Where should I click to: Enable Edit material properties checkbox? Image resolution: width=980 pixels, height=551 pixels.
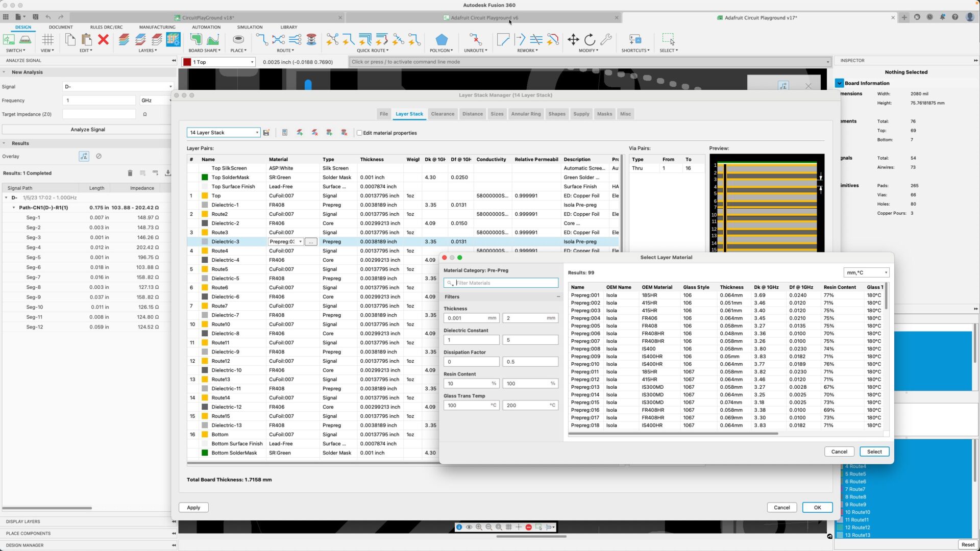coord(359,133)
